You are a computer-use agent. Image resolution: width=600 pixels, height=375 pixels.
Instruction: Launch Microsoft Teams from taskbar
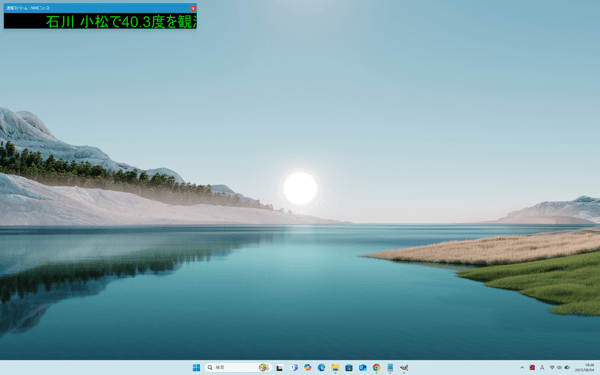(293, 368)
